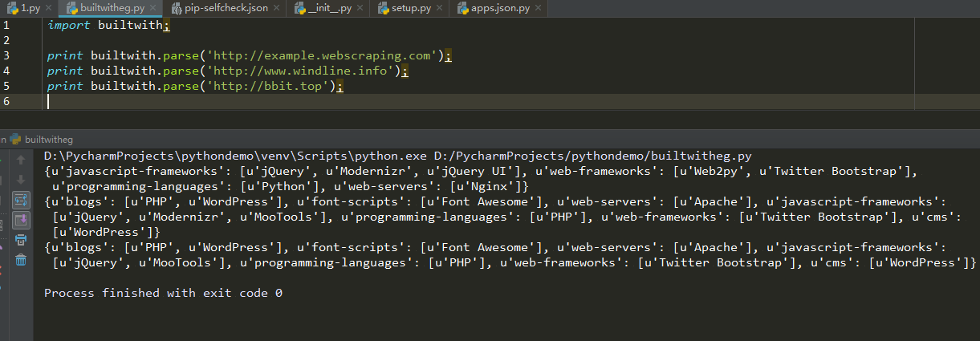Clear console output with the trash icon
The width and height of the screenshot is (980, 341).
pos(21,259)
